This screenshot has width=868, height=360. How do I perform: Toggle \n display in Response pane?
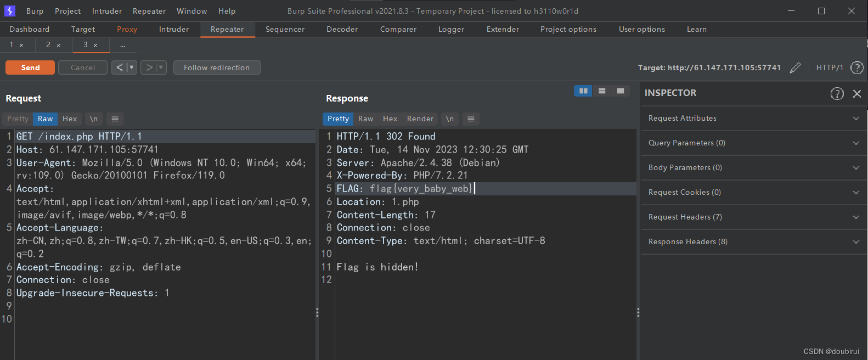coord(450,119)
